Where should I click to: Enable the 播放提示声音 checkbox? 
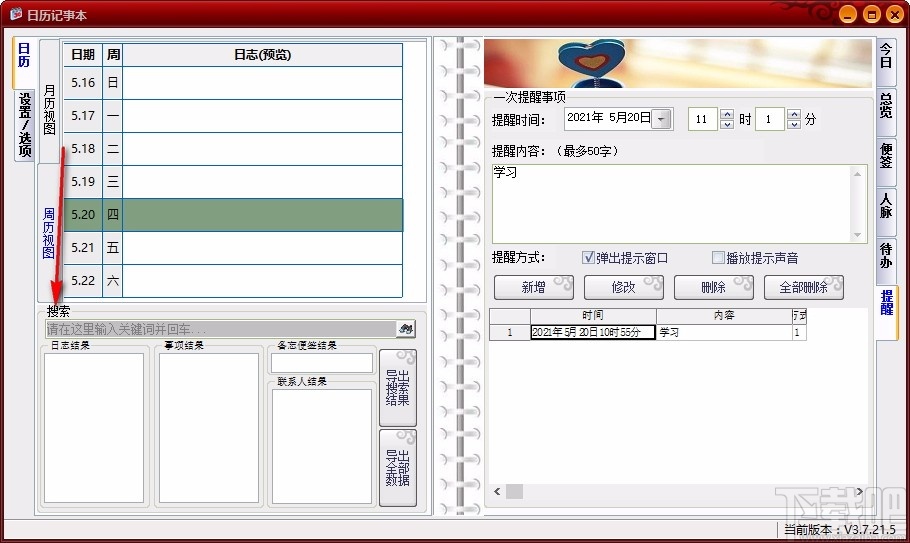[718, 257]
